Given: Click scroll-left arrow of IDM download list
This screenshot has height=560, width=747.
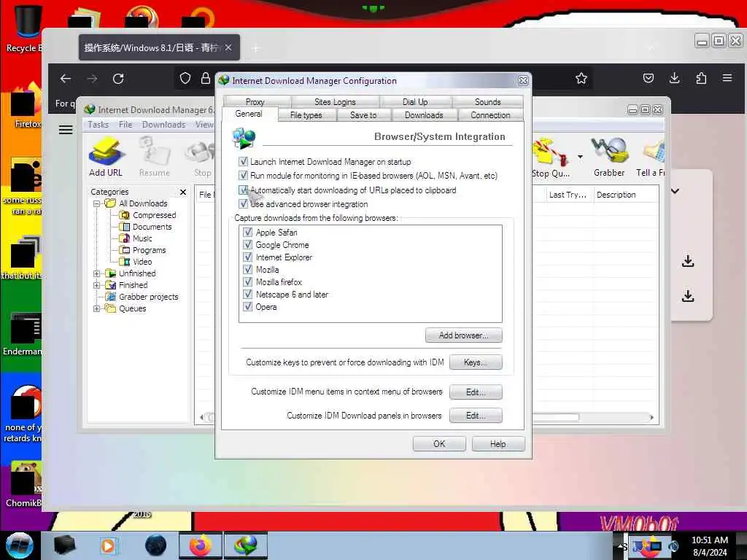Looking at the screenshot, I should (x=201, y=418).
